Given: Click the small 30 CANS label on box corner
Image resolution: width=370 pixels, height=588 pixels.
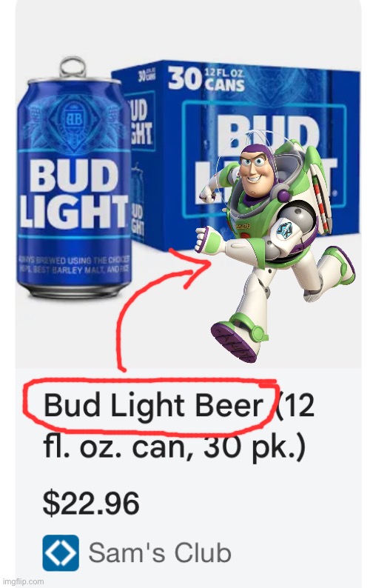Looking at the screenshot, I should [x=147, y=74].
